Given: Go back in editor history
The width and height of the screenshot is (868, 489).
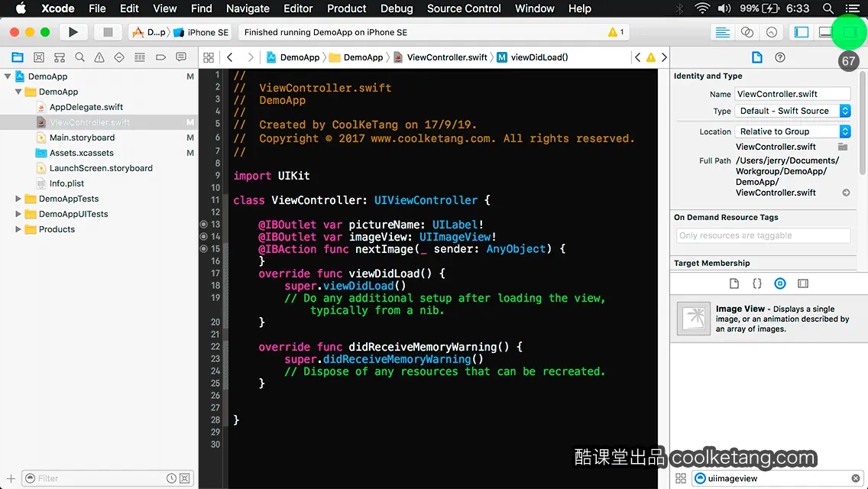Looking at the screenshot, I should point(230,57).
